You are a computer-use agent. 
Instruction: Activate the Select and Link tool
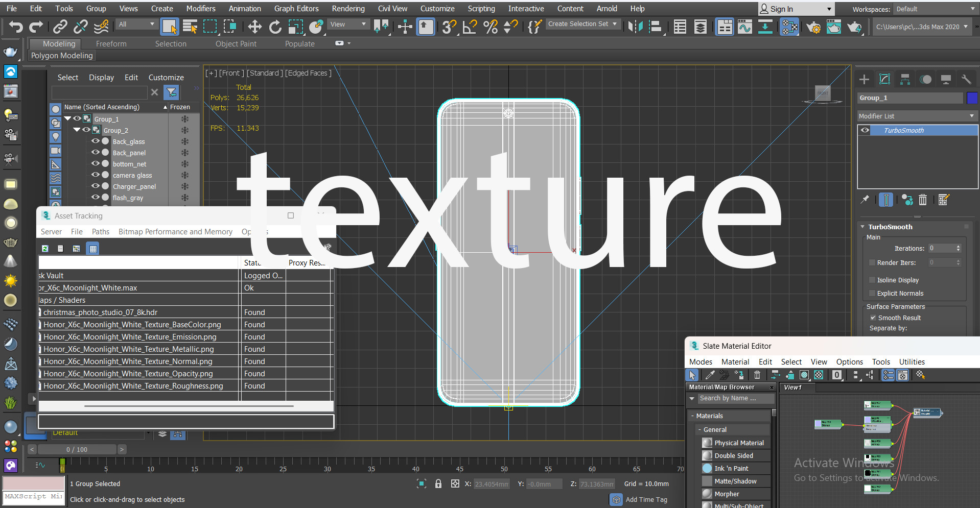click(60, 27)
